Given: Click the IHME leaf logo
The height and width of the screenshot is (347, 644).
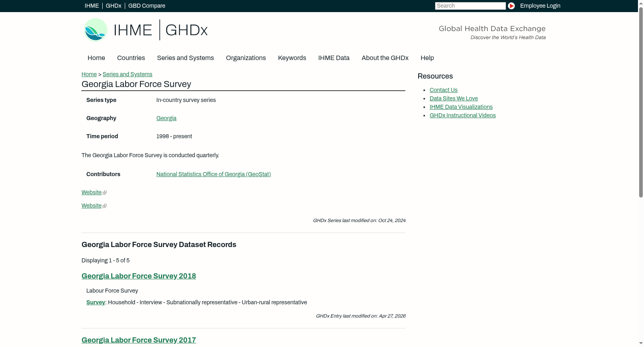Looking at the screenshot, I should coord(95,30).
